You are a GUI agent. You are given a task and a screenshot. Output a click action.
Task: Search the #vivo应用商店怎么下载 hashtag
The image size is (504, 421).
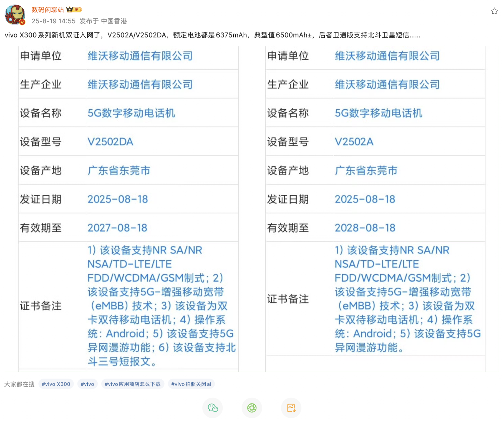(x=133, y=384)
